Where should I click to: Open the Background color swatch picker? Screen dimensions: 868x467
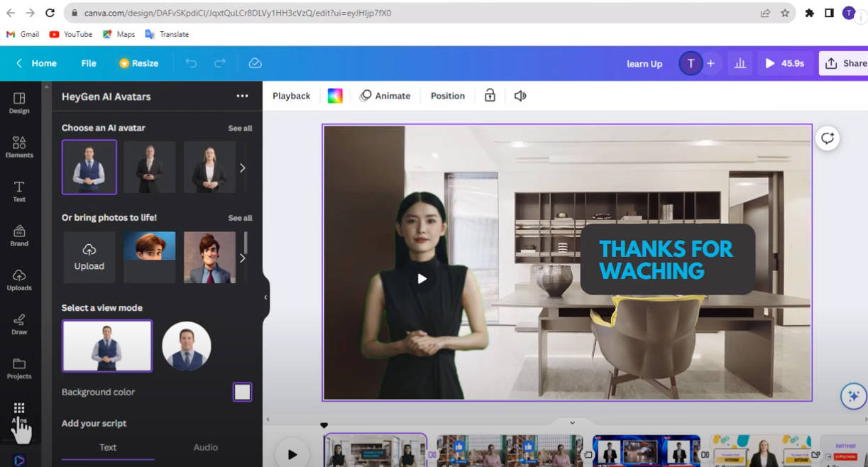tap(242, 391)
